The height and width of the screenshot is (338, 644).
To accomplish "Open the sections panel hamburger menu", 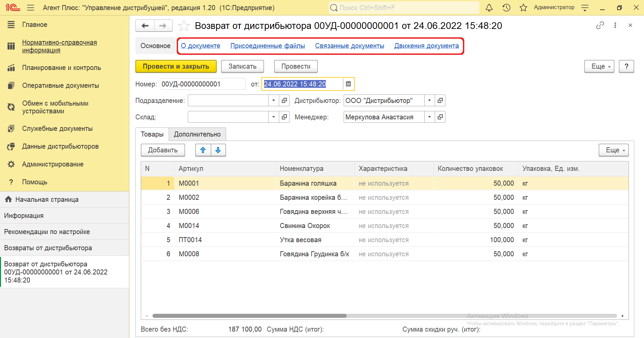I will click(x=11, y=25).
